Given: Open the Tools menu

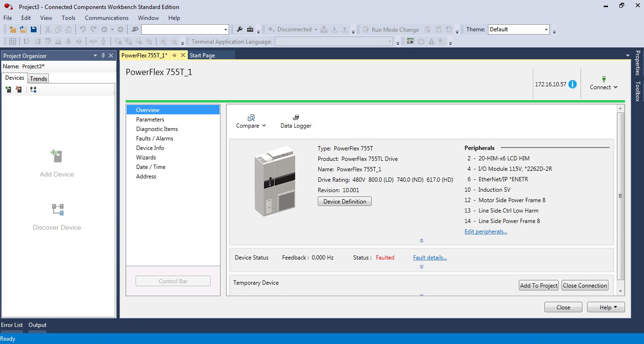Looking at the screenshot, I should 69,18.
